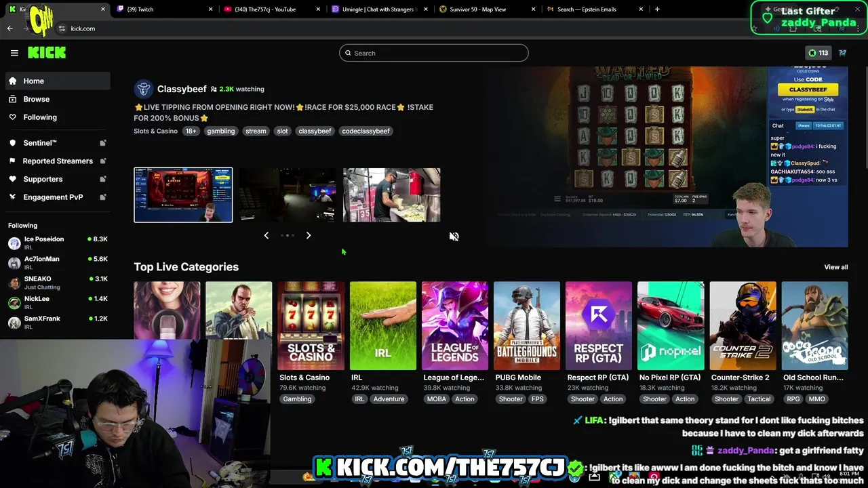Screen dimensions: 868x488
Task: Open Engagement PvP in the sidebar
Action: tap(58, 197)
